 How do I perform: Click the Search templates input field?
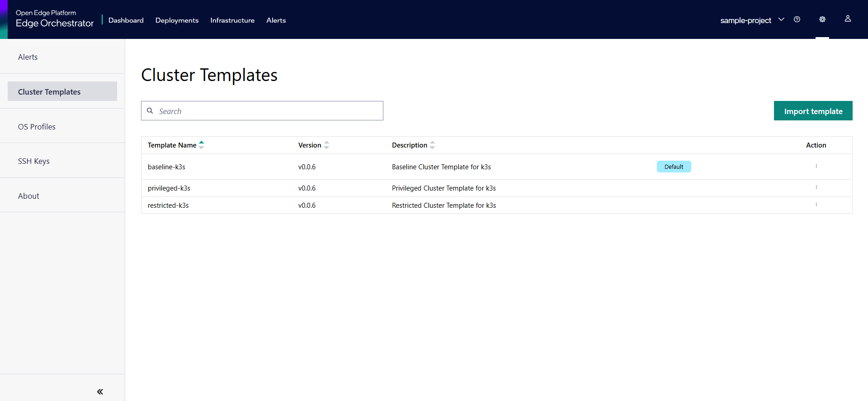pyautogui.click(x=267, y=111)
